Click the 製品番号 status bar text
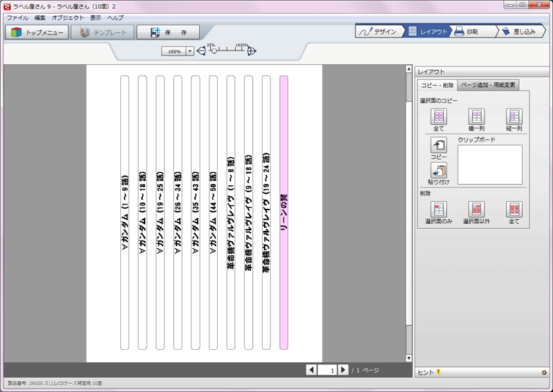Screen dimensions: 553x392 [x=55, y=383]
